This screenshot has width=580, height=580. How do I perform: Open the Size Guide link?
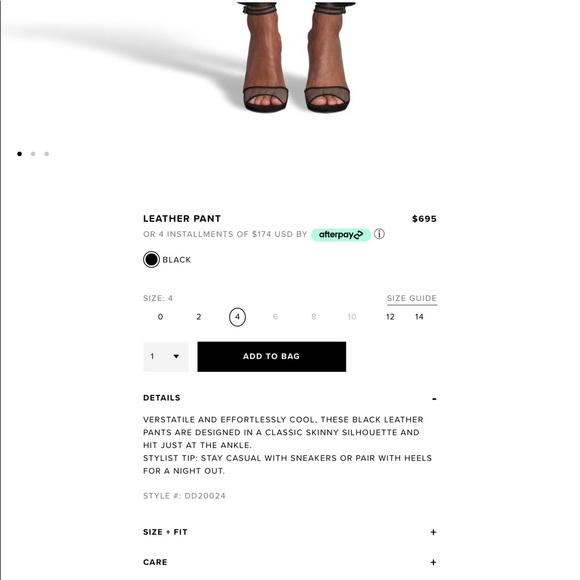pos(412,299)
